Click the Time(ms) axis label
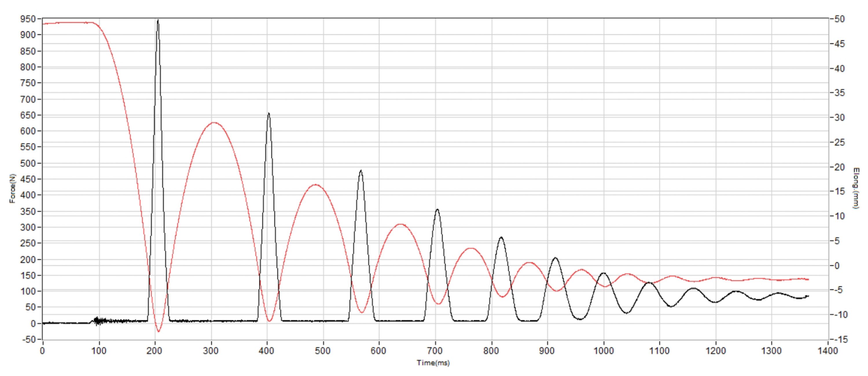The width and height of the screenshot is (868, 376). [433, 363]
